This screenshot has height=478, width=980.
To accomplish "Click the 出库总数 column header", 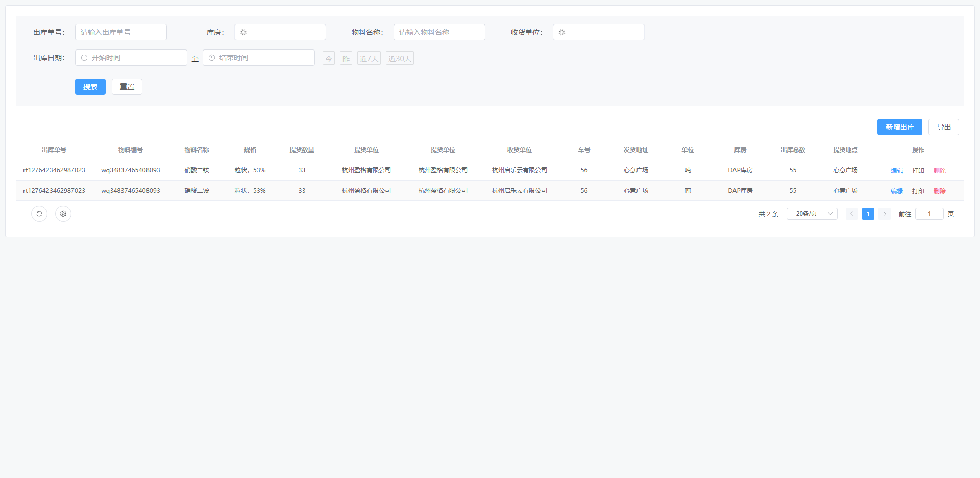I will point(793,149).
